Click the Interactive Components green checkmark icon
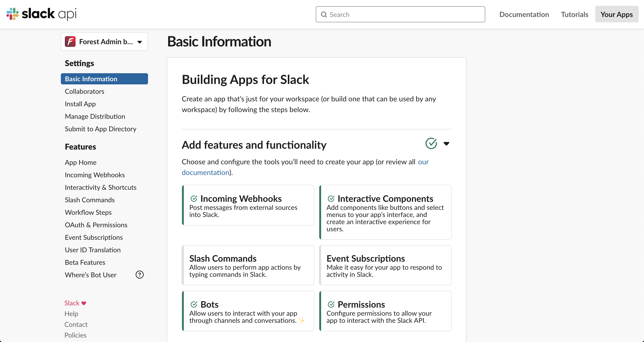The width and height of the screenshot is (644, 342). pos(331,199)
